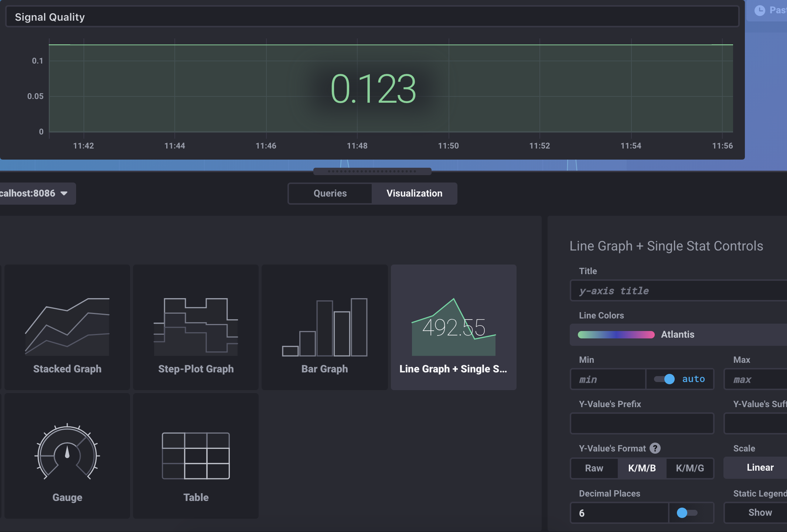Open the Y-Value's Format help tooltip
This screenshot has width=787, height=532.
click(x=655, y=448)
